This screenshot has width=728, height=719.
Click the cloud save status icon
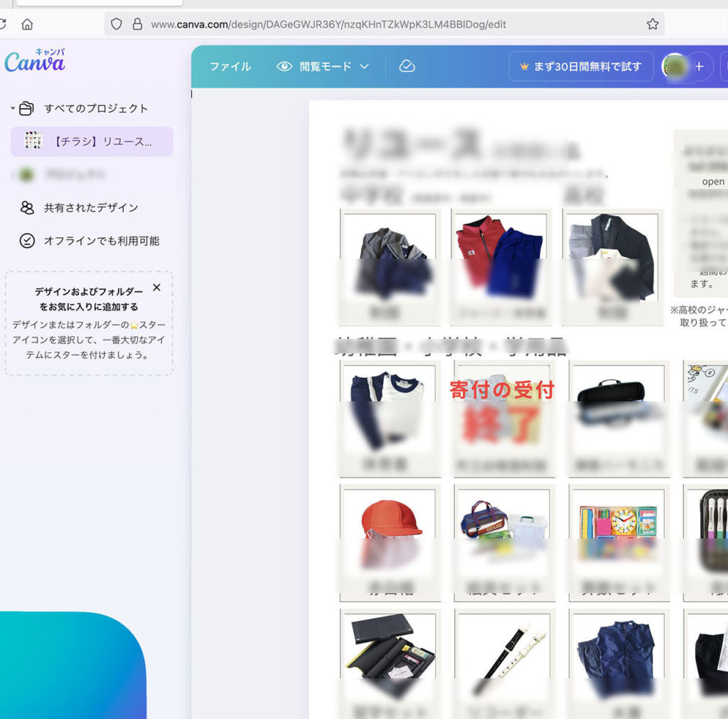407,66
